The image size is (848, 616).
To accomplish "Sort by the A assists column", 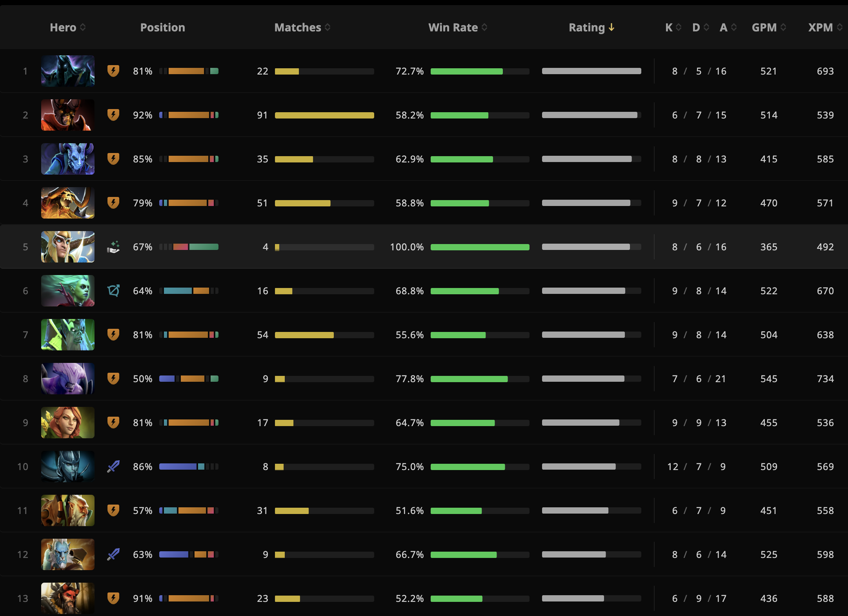I will click(728, 27).
